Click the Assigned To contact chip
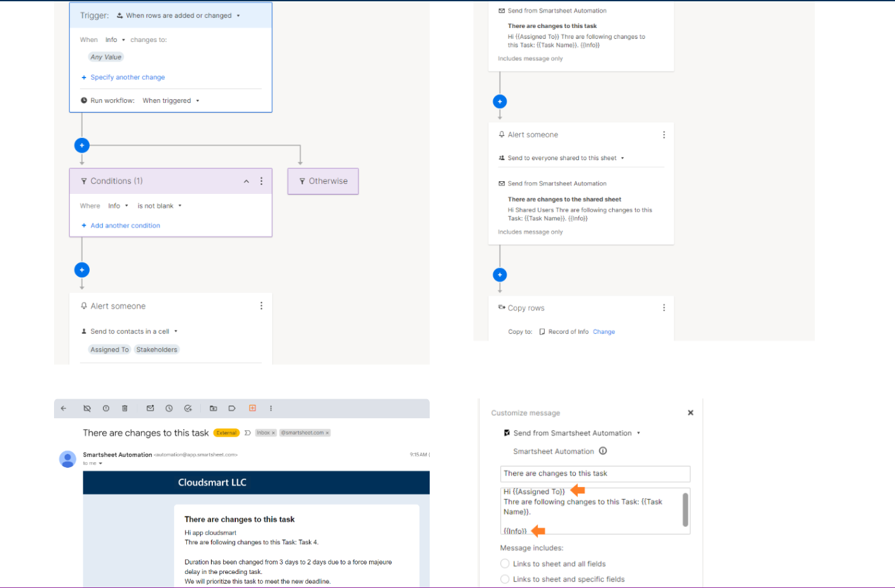Viewport: 895px width, 588px height. [x=109, y=350]
